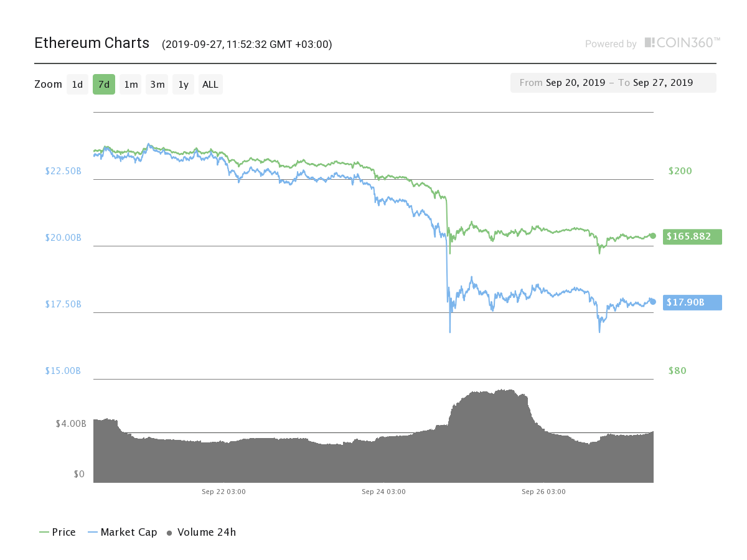Switch zoom to 3m

(157, 84)
